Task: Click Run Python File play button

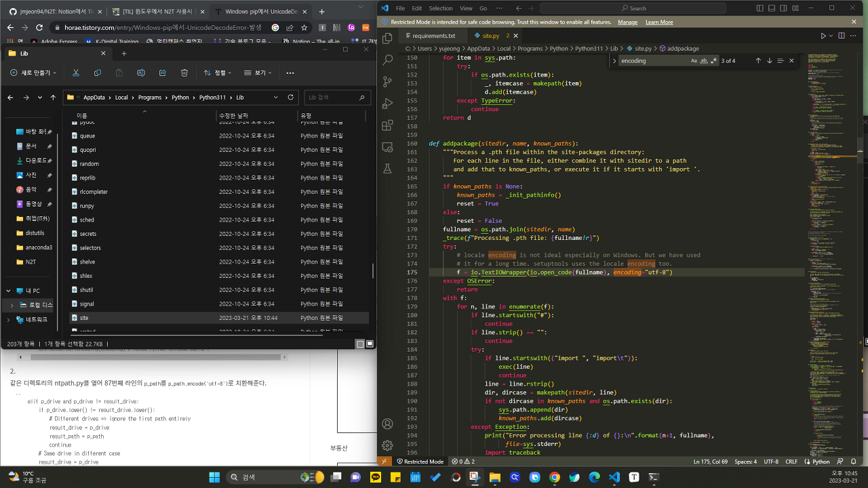Action: (x=823, y=36)
